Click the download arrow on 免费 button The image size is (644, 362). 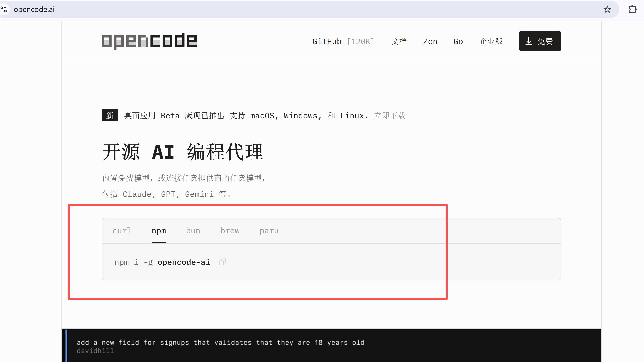[x=528, y=41]
